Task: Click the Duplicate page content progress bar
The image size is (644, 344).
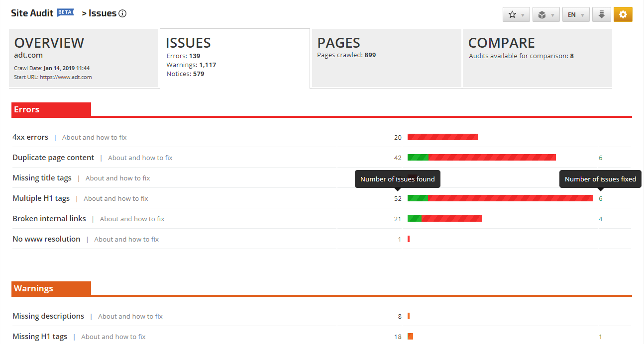Action: [x=481, y=158]
